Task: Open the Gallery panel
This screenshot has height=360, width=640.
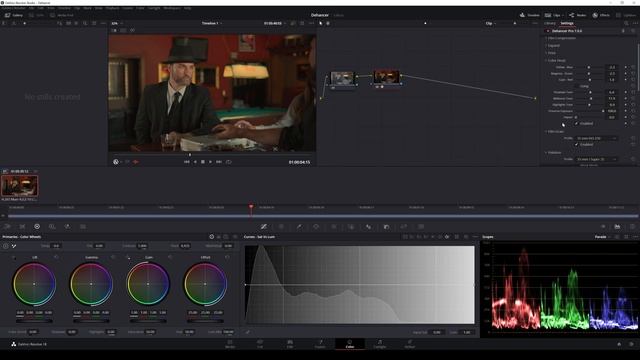Action: click(13, 15)
